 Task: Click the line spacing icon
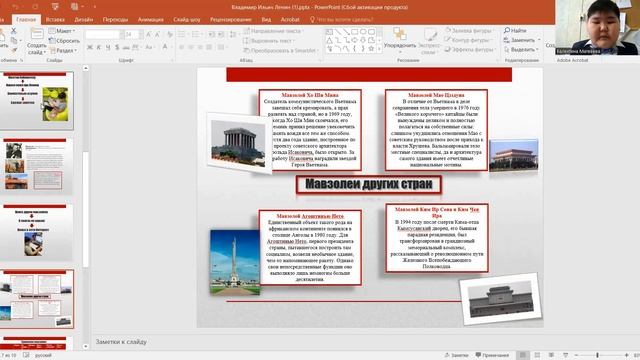pyautogui.click(x=233, y=35)
